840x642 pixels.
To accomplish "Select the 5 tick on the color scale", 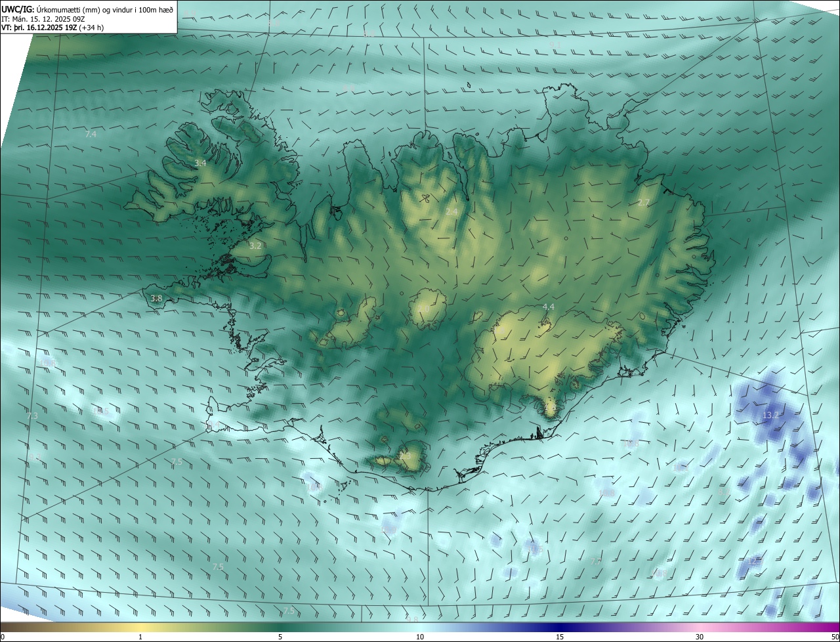I will pos(280,637).
